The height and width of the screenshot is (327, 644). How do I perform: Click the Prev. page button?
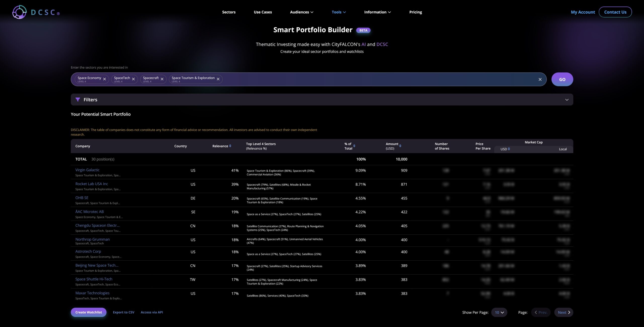click(541, 312)
